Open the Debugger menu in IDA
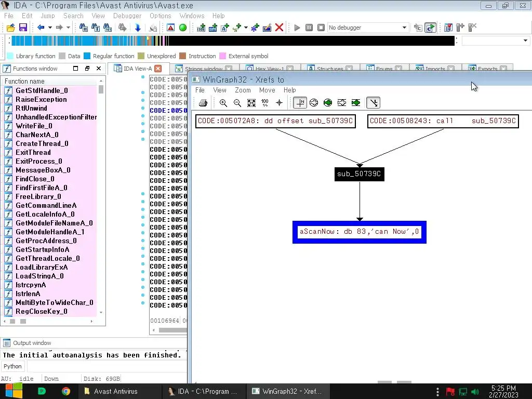 tap(127, 16)
